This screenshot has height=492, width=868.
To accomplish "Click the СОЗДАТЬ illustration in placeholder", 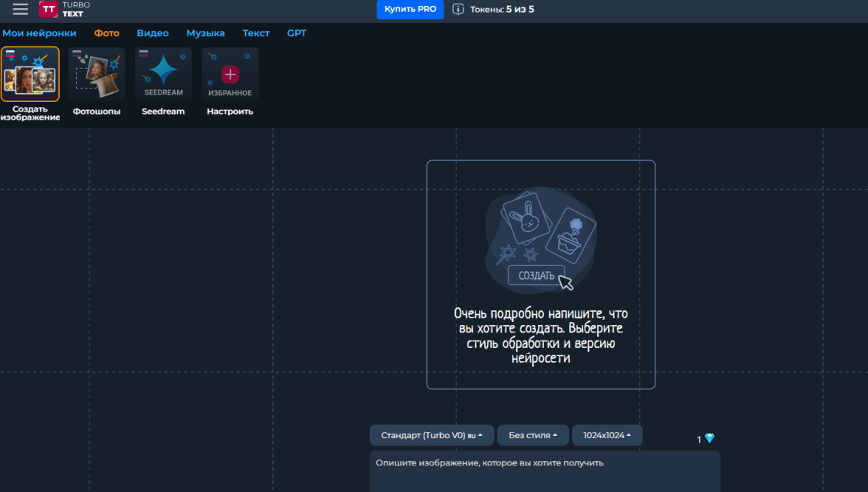I will click(537, 276).
